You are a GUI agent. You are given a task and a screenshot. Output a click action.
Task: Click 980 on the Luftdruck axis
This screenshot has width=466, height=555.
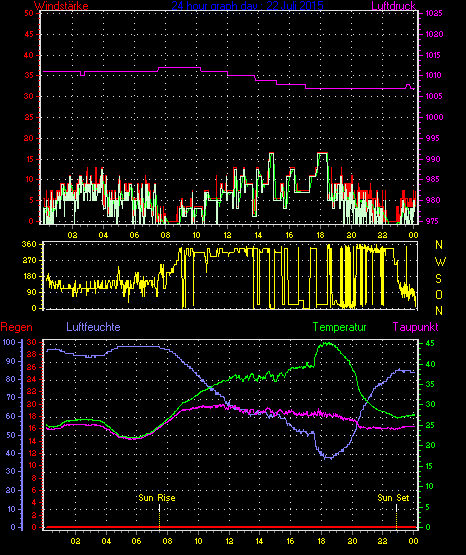[434, 200]
